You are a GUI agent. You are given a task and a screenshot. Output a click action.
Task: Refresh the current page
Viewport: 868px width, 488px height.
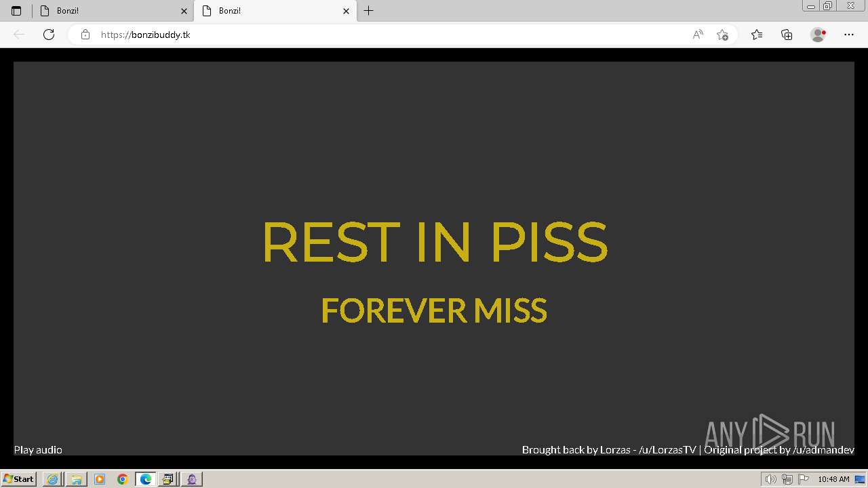pyautogui.click(x=49, y=35)
